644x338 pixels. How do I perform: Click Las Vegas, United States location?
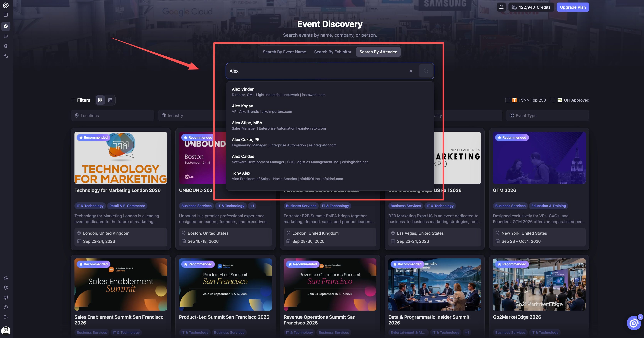[x=420, y=233]
